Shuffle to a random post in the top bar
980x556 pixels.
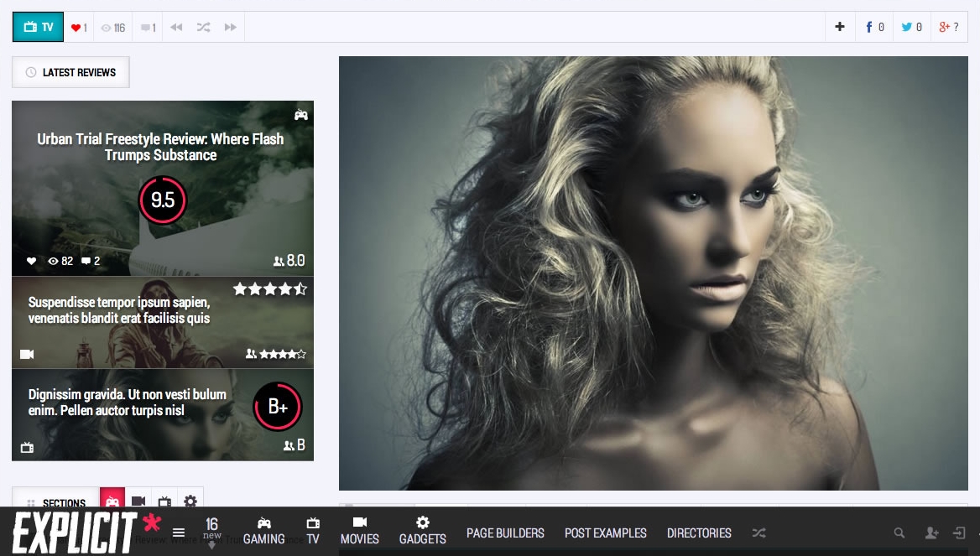click(203, 27)
